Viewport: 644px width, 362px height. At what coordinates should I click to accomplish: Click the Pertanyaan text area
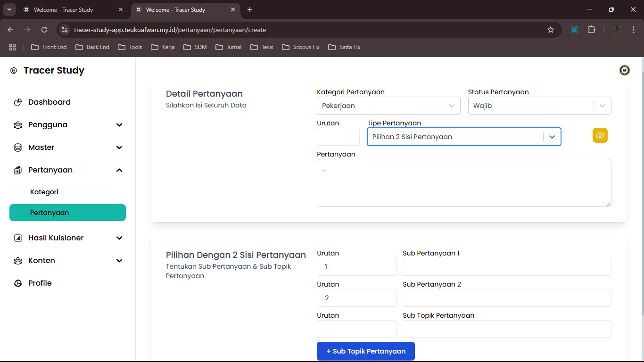pos(464,183)
